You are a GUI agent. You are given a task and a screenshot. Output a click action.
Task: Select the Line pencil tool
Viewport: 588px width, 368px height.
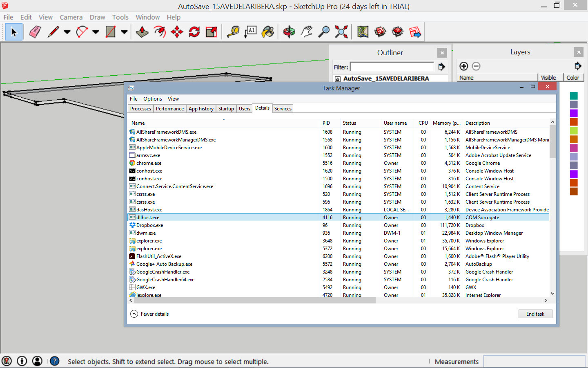[53, 32]
